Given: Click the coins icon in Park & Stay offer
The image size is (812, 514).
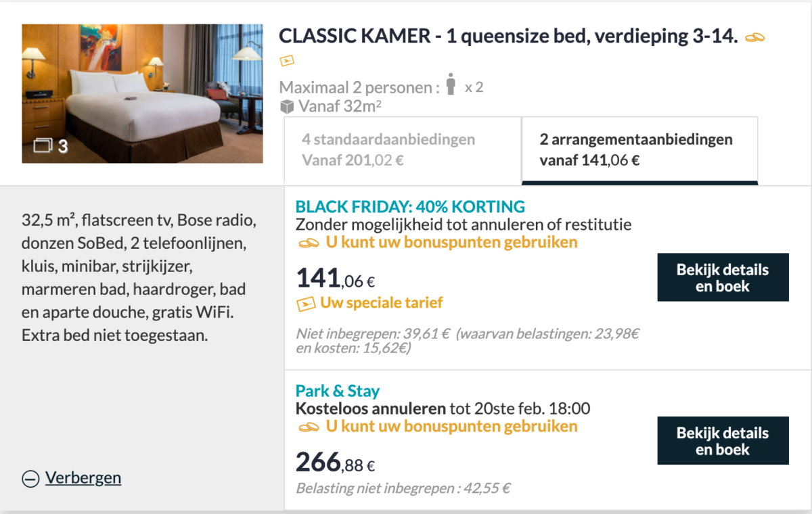Looking at the screenshot, I should (309, 427).
